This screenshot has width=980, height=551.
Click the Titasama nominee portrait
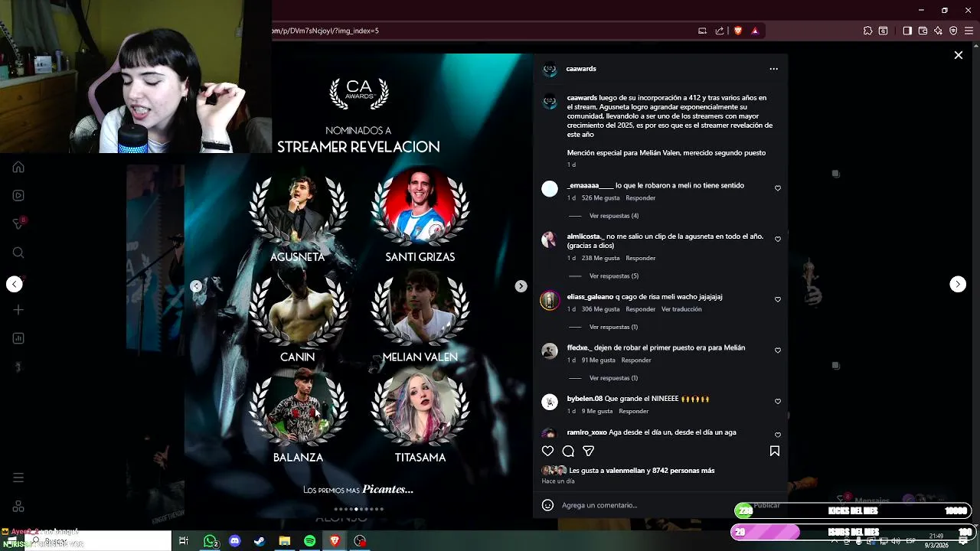[420, 407]
